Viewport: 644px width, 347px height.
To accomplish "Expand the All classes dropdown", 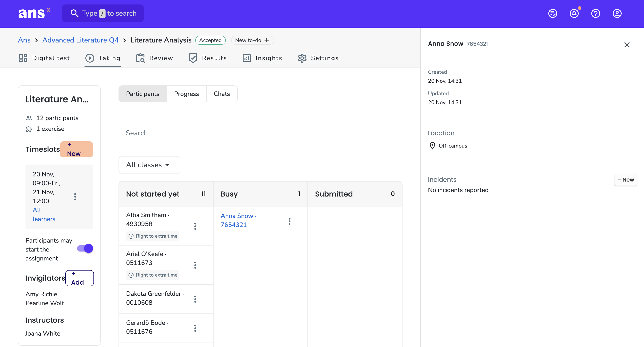I will pyautogui.click(x=149, y=165).
